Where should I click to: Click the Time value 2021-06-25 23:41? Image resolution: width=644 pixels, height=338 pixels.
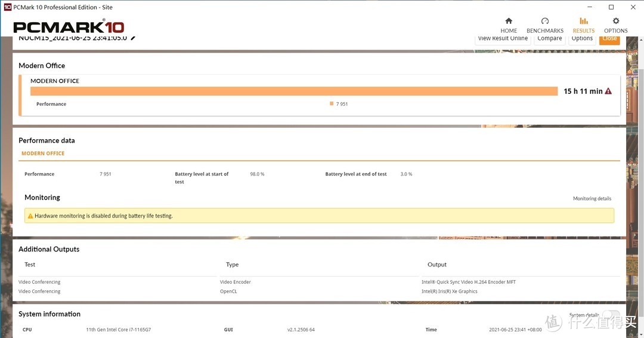pos(515,330)
